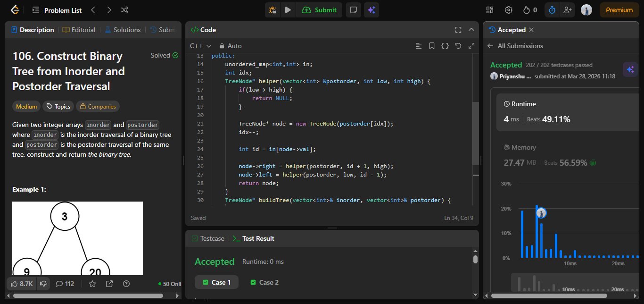
Task: Click the green Submit button
Action: pos(319,10)
